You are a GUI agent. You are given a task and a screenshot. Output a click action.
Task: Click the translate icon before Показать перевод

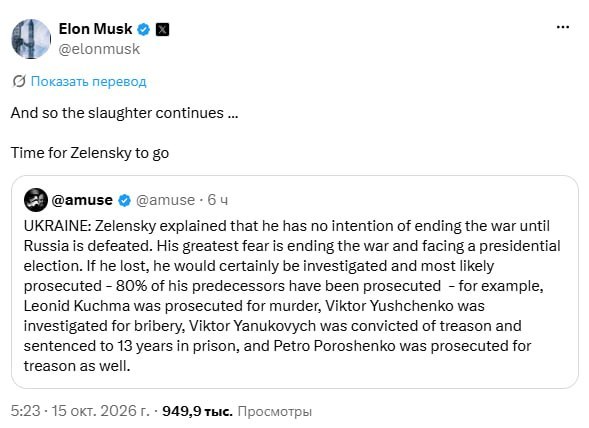point(19,81)
